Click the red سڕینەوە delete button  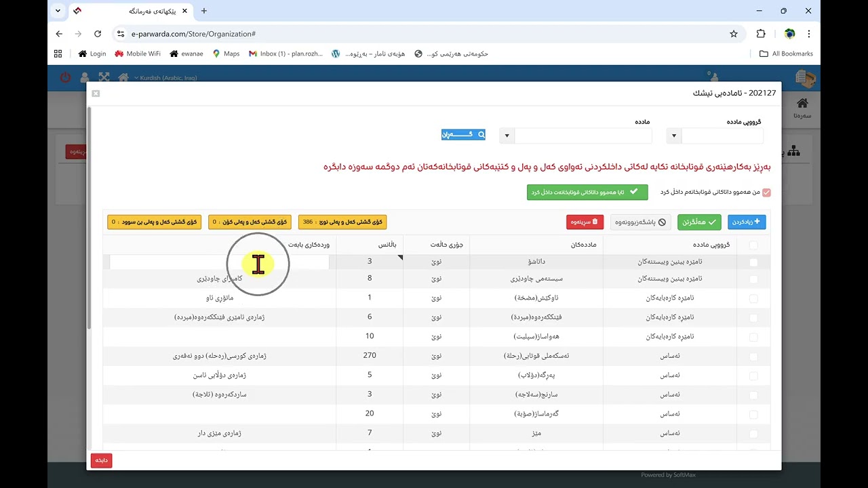[x=585, y=222]
